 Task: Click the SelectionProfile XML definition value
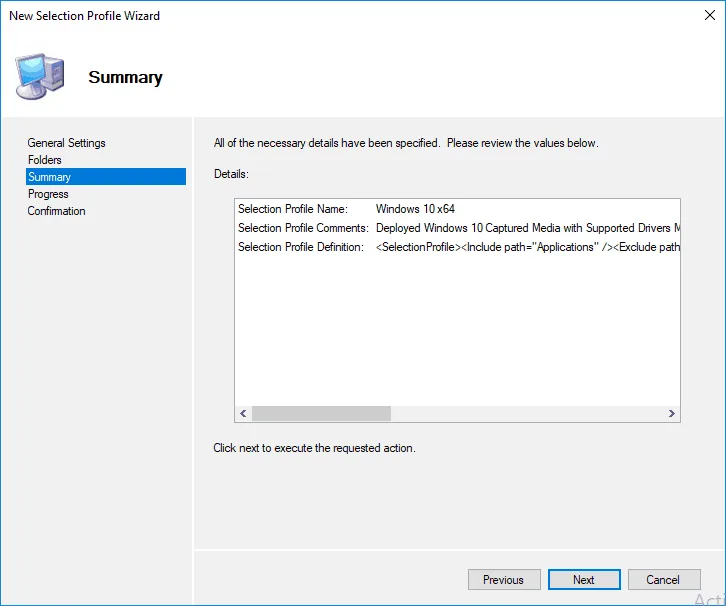(527, 247)
